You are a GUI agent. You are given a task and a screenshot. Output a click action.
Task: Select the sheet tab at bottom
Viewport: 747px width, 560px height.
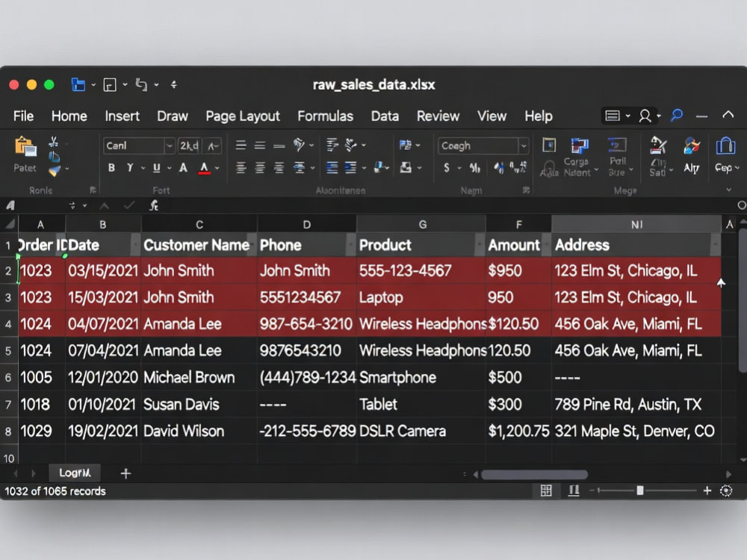pyautogui.click(x=75, y=473)
